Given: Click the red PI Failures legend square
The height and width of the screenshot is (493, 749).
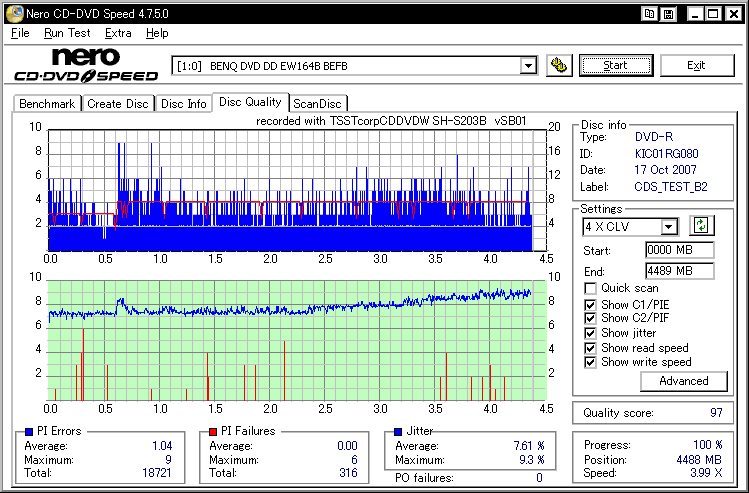Looking at the screenshot, I should (212, 431).
